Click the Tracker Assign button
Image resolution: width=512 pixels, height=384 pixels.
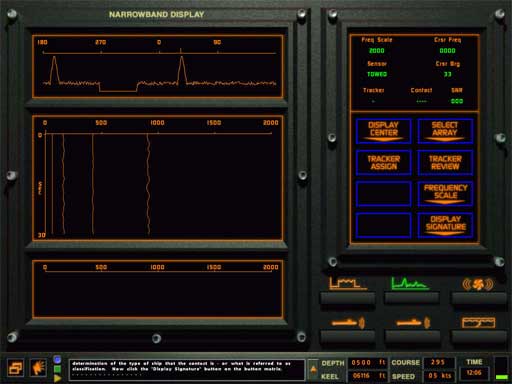click(x=384, y=162)
